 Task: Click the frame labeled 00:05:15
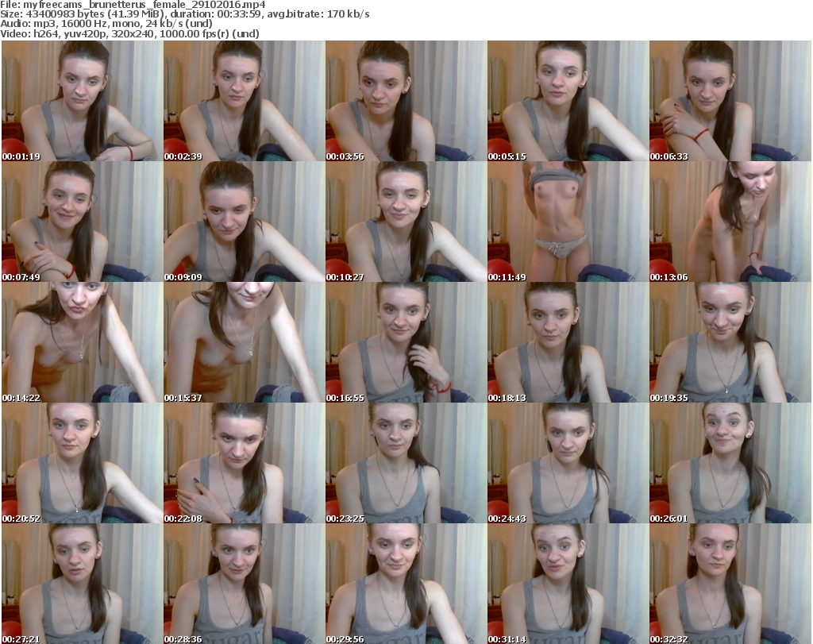pyautogui.click(x=567, y=101)
